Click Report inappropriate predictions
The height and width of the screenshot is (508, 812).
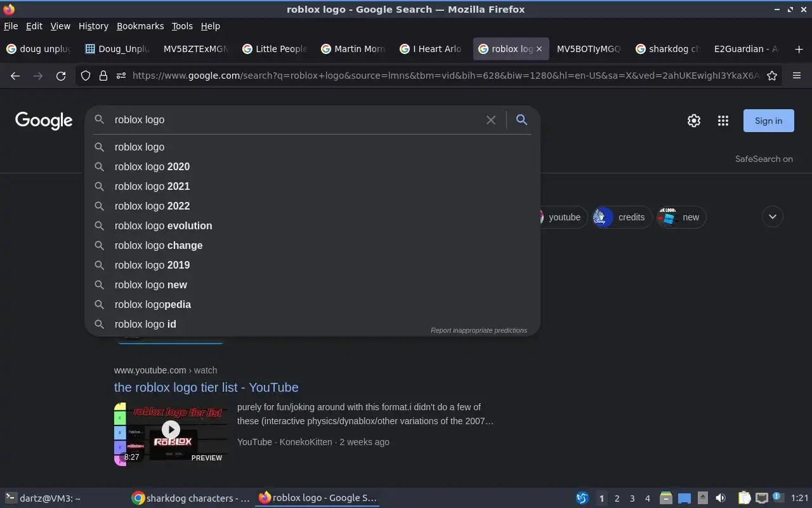479,330
